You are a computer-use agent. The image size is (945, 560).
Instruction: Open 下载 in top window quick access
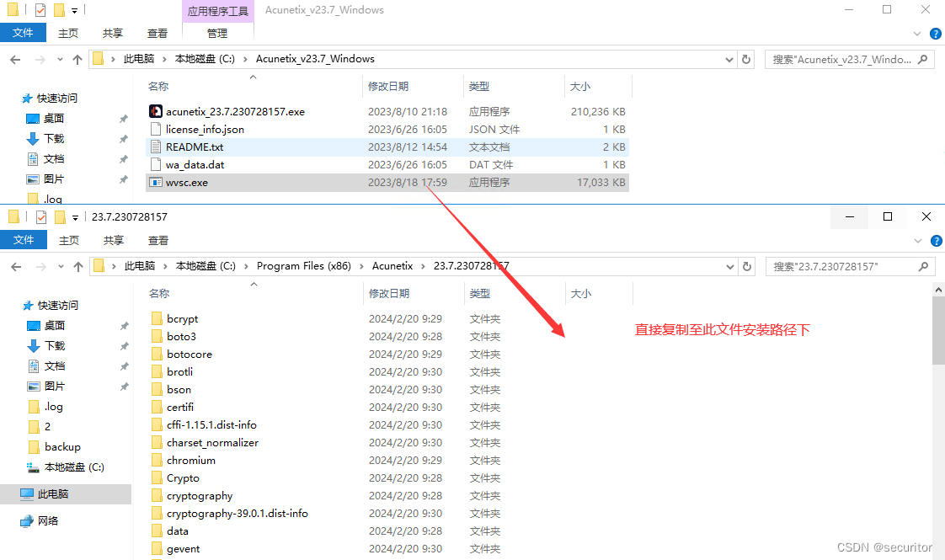click(x=54, y=139)
